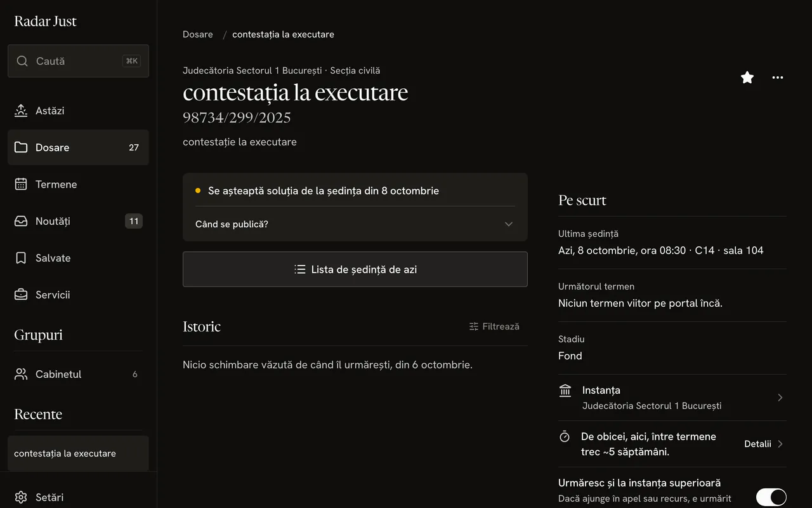Focus the Caută search field
812x508 pixels.
tap(78, 61)
